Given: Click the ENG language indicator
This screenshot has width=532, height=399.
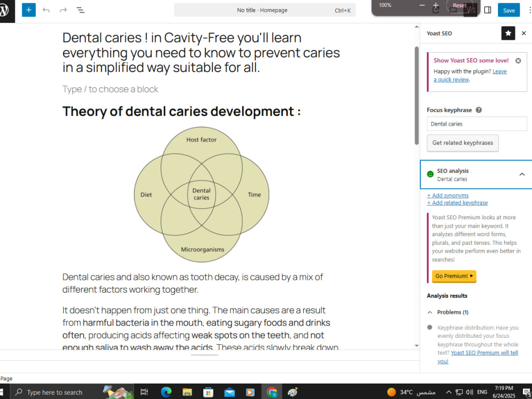Looking at the screenshot, I should pos(482,392).
